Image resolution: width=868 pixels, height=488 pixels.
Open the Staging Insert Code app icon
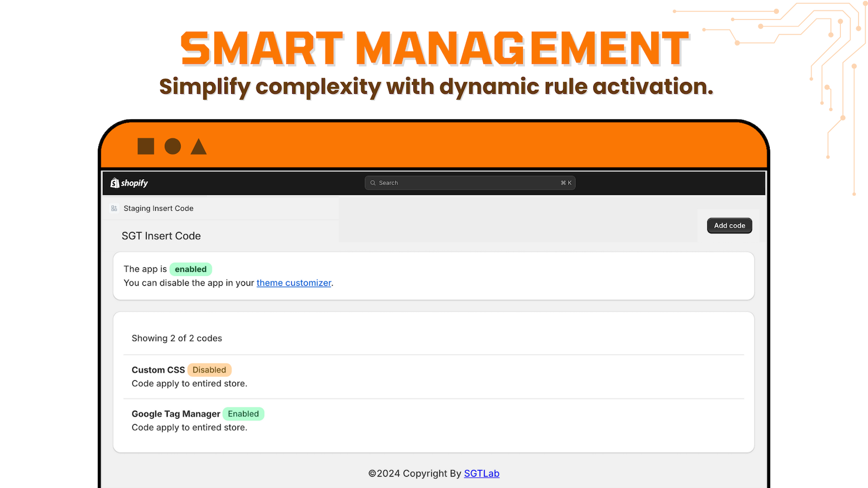pyautogui.click(x=114, y=208)
